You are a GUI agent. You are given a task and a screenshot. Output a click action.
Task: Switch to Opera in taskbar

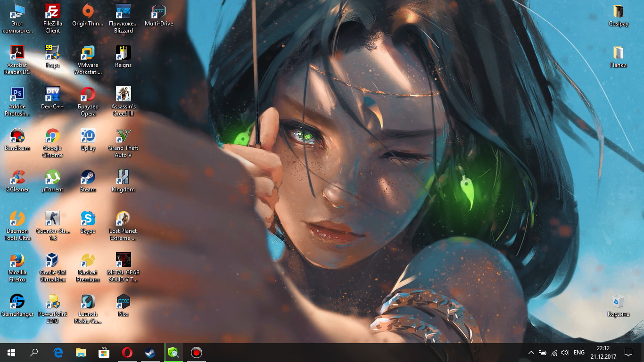point(127,353)
